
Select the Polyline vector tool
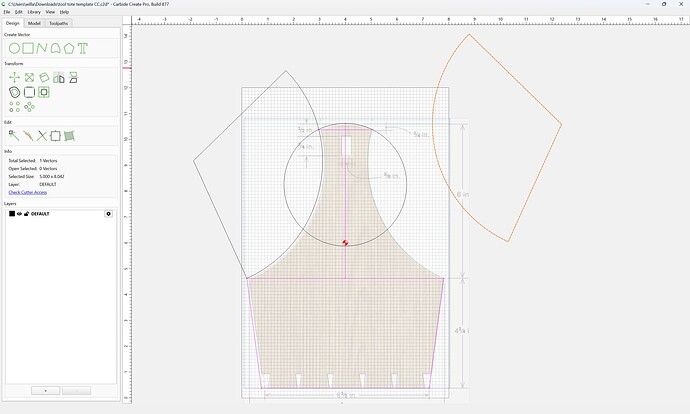tap(42, 48)
